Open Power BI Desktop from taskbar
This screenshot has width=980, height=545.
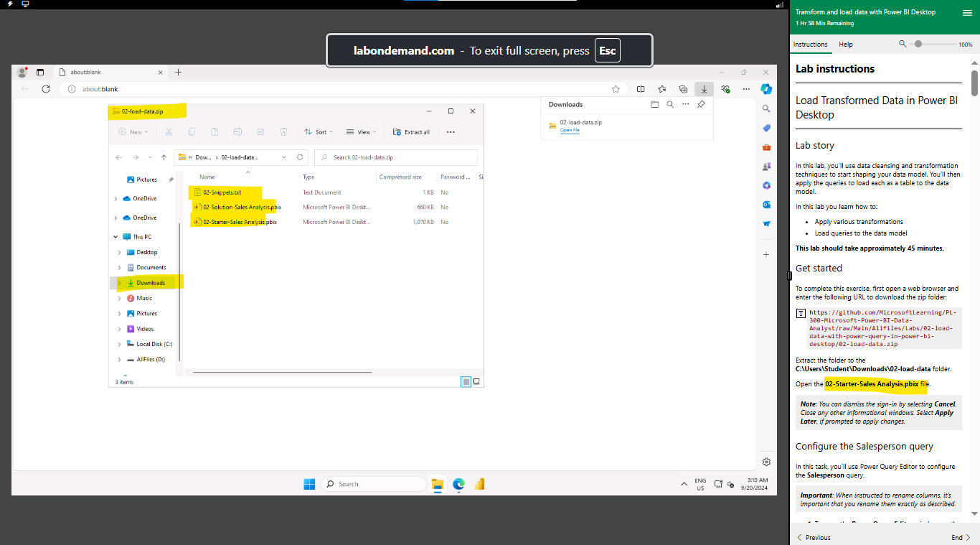[x=479, y=484]
